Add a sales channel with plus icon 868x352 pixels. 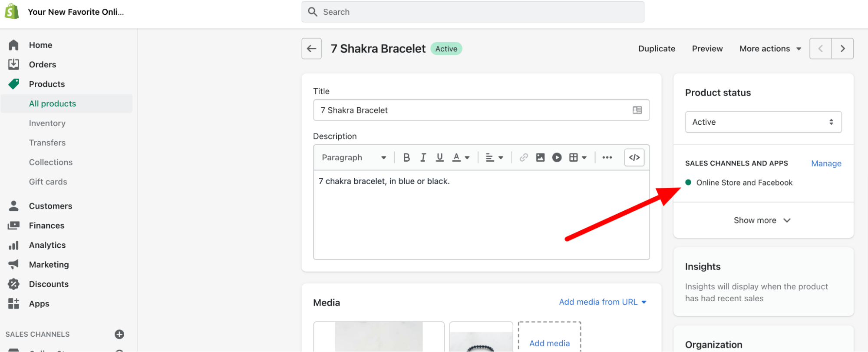119,334
